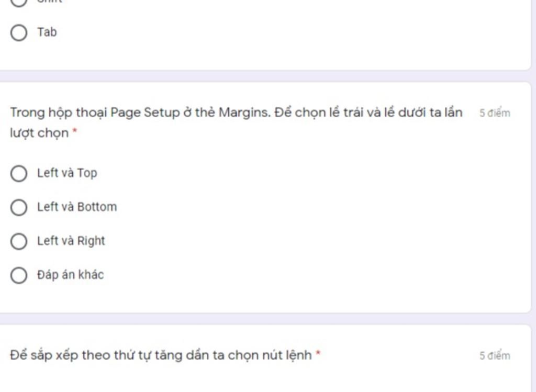536x392 pixels.
Task: Select the "Tab" radio button circle
Action: click(x=19, y=32)
